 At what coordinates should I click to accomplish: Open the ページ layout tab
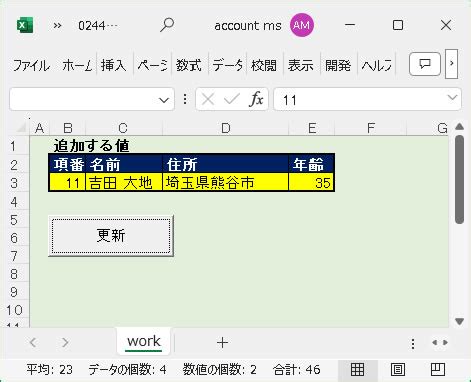tap(152, 65)
